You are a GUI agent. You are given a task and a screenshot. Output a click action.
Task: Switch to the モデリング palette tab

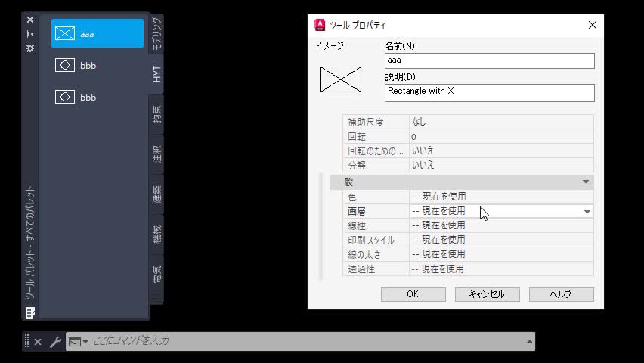pos(156,33)
